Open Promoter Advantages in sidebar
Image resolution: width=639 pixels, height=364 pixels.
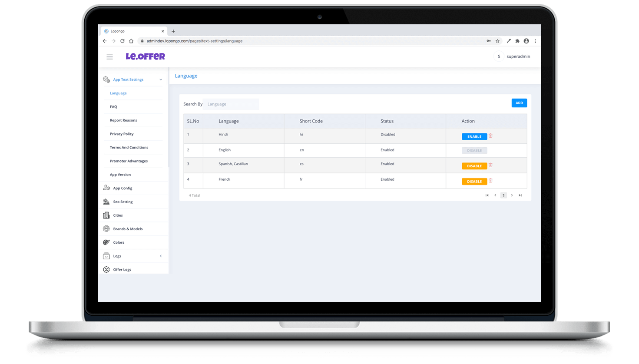(x=129, y=161)
